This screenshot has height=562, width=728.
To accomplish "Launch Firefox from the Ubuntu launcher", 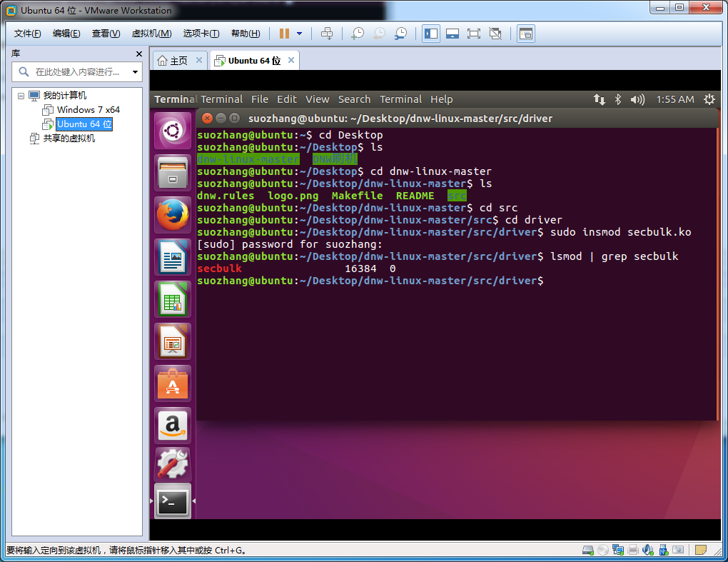I will point(173,215).
